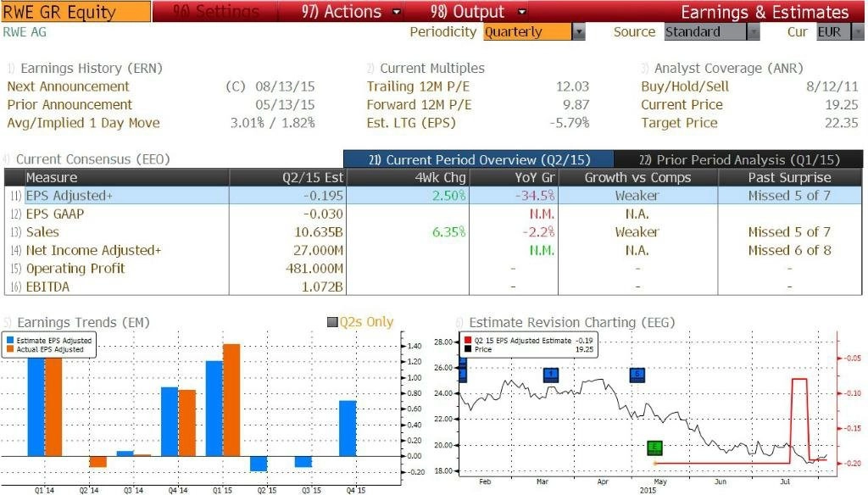Open Current Multiples section link

(x=431, y=68)
